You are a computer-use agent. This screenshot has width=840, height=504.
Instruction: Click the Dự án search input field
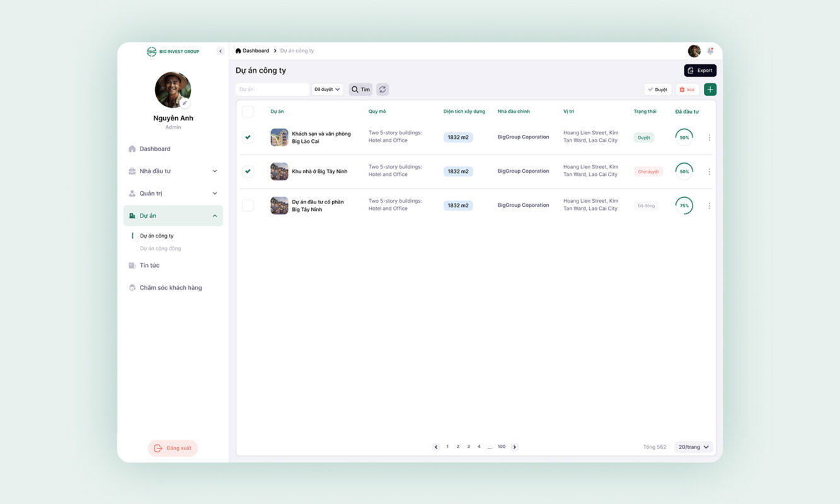272,89
